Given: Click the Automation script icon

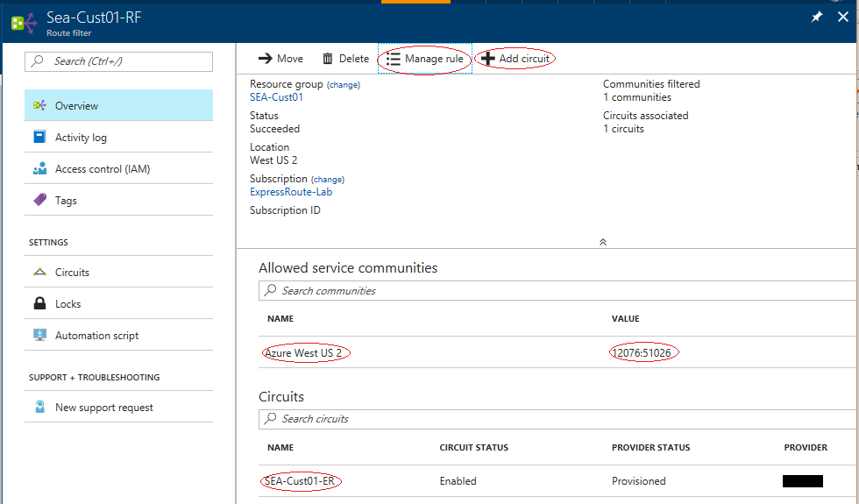Looking at the screenshot, I should click(x=39, y=336).
